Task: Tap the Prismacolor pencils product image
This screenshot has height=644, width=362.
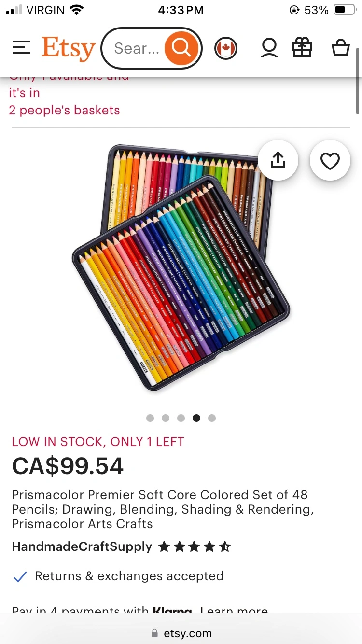Action: [x=181, y=267]
